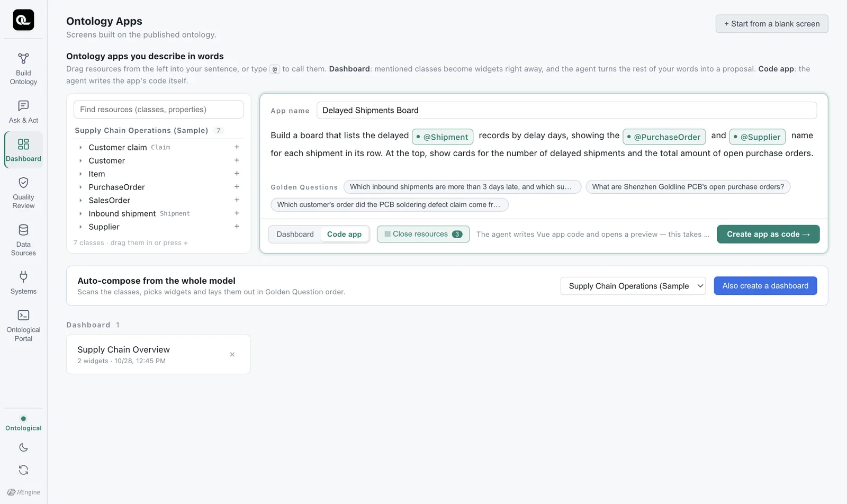Viewport: 847px width, 504px height.
Task: Add PurchaseOrder class with its plus icon
Action: (237, 187)
